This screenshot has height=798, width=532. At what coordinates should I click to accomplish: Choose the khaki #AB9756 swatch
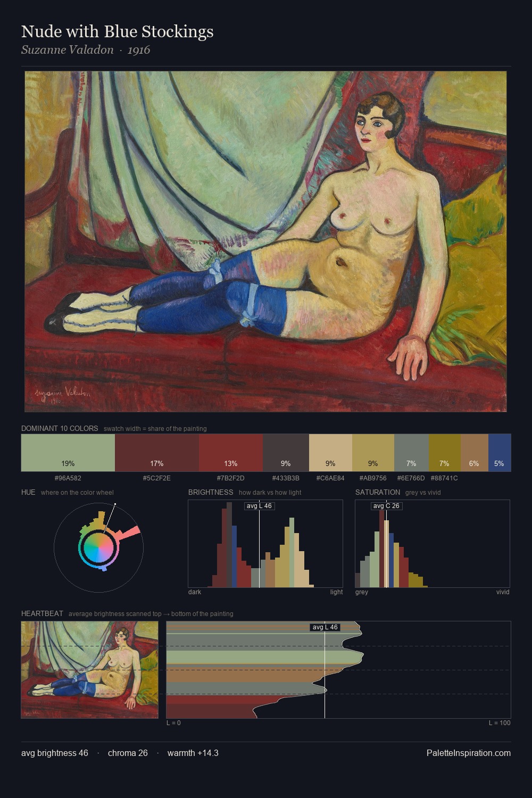(x=373, y=453)
